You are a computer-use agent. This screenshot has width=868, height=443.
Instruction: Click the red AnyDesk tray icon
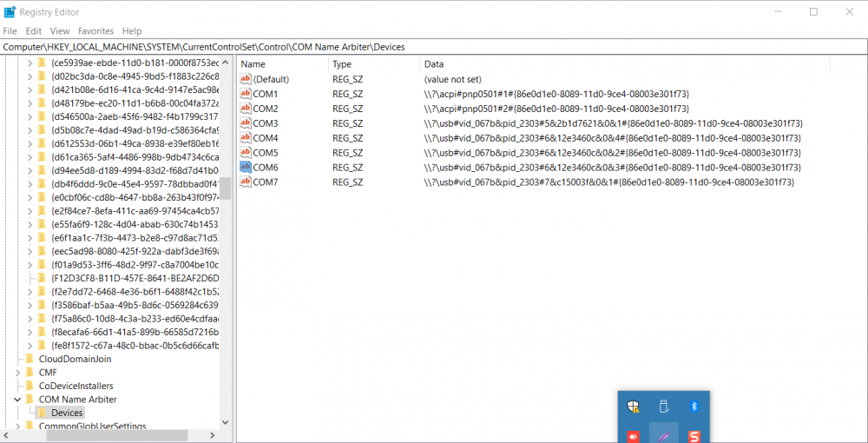(x=634, y=436)
